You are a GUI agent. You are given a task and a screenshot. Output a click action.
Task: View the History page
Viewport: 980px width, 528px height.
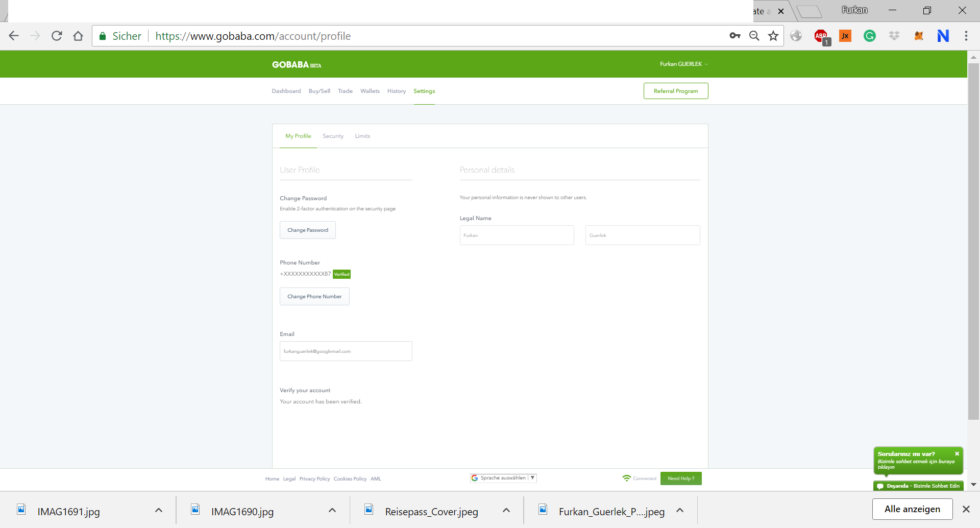tap(397, 91)
